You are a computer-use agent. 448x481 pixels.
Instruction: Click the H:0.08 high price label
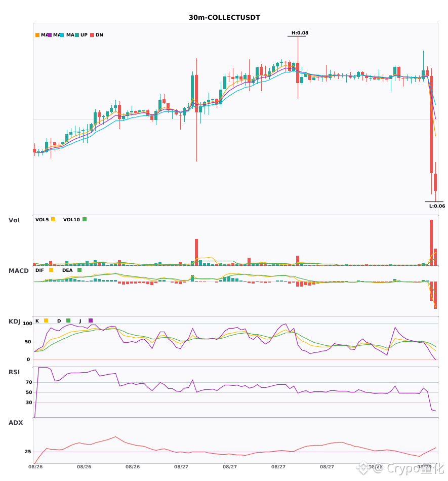pyautogui.click(x=300, y=33)
